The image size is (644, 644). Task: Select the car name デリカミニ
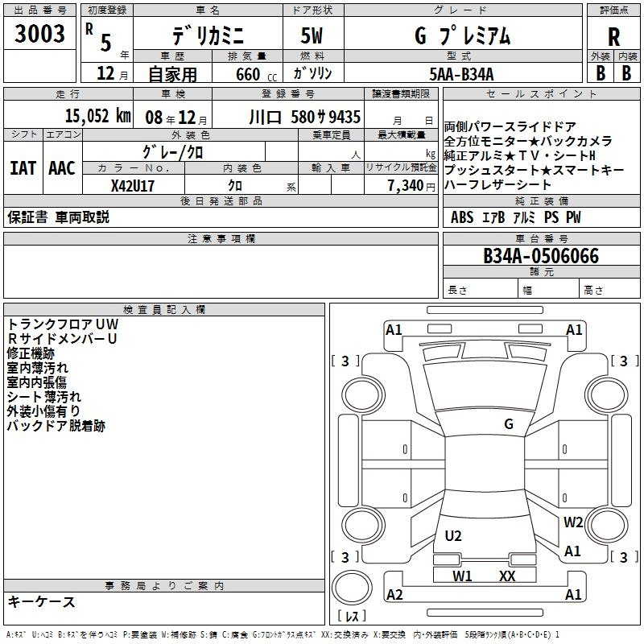point(206,35)
